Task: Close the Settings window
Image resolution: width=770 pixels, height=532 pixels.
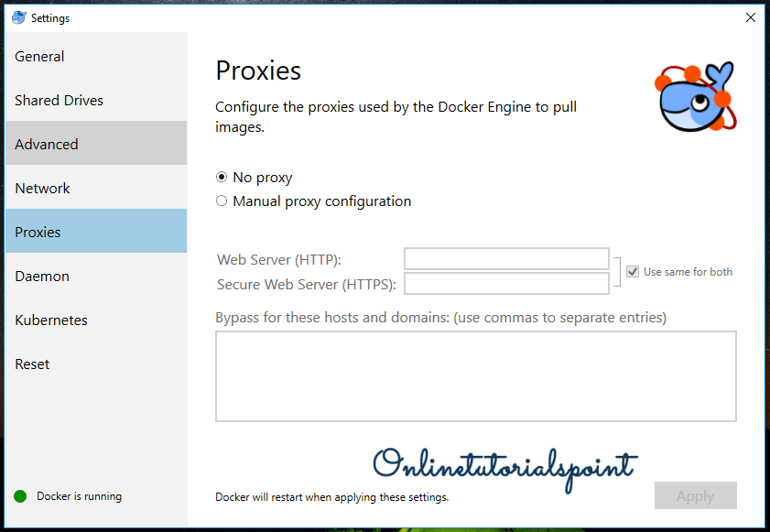Action: tap(750, 17)
